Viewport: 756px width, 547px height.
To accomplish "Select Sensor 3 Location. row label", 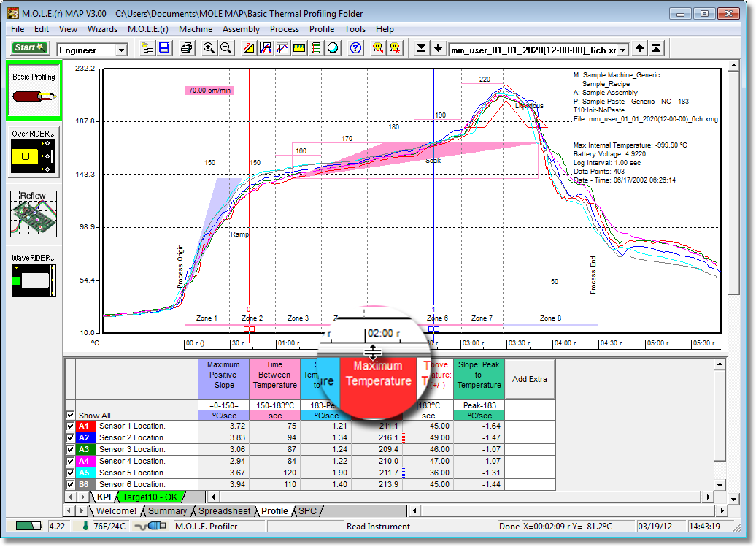I will pos(132,449).
